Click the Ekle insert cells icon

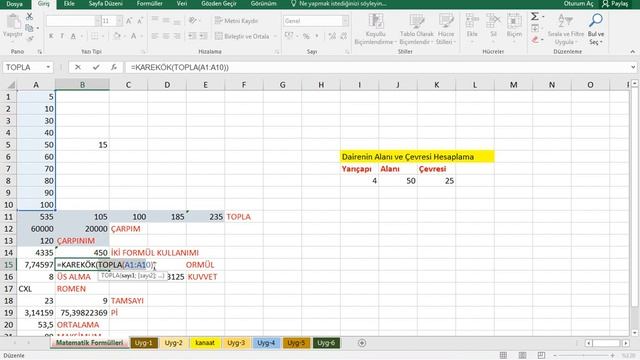click(472, 21)
